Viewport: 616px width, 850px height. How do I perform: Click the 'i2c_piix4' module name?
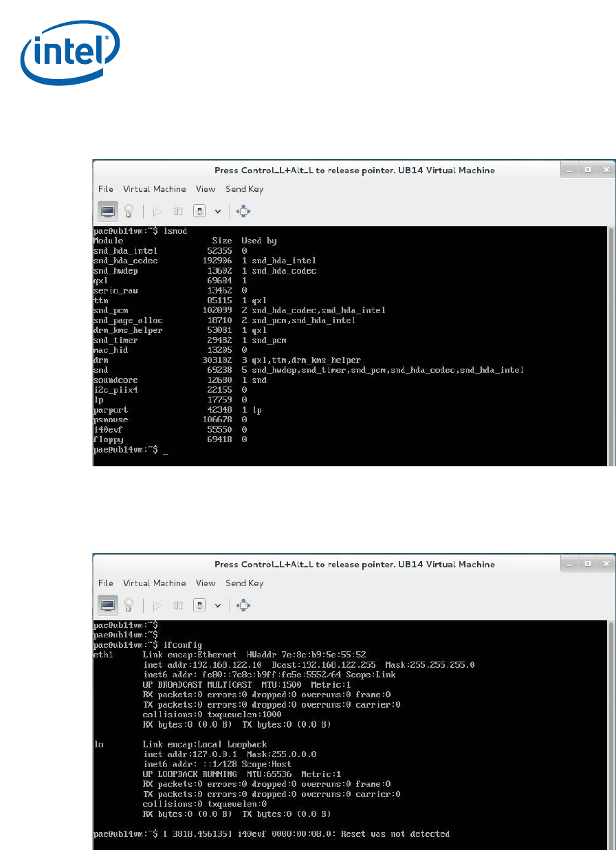(115, 390)
